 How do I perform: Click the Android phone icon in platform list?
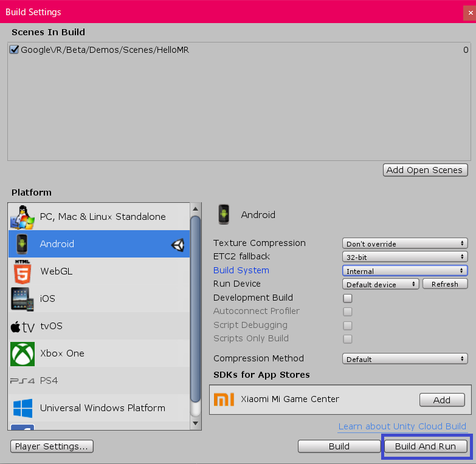(22, 244)
